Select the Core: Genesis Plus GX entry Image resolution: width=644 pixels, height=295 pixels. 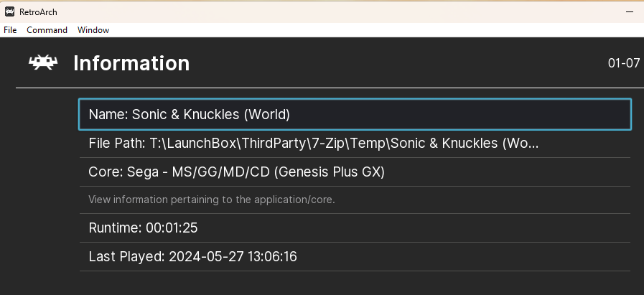click(x=355, y=172)
